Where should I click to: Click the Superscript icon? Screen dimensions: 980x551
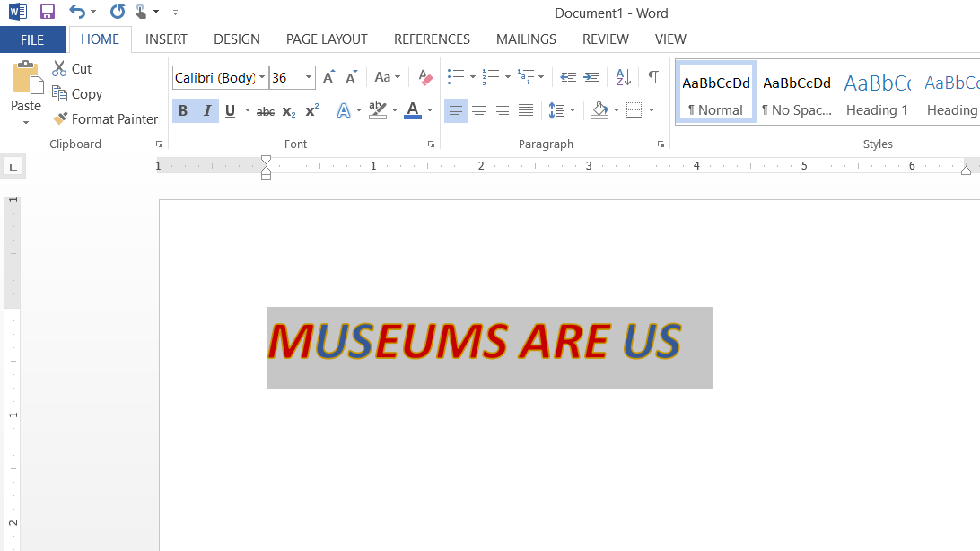click(311, 111)
